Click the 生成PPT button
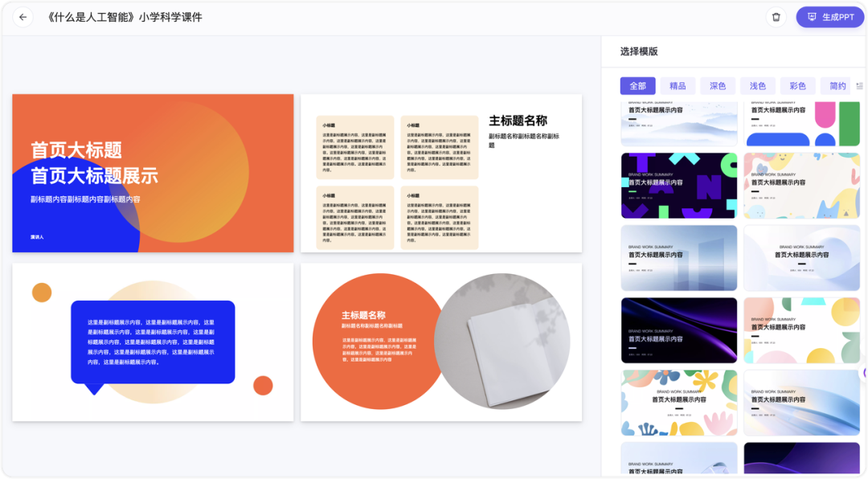 point(830,17)
